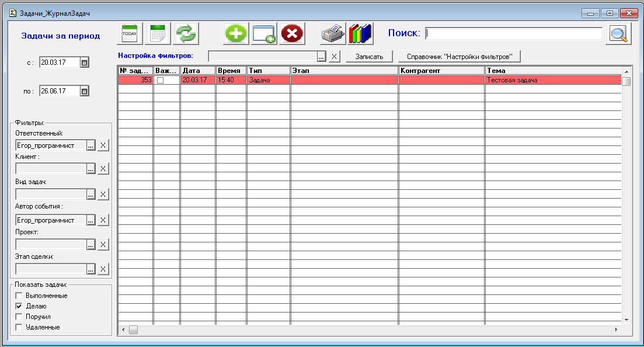Sort by the Дата column header

(197, 71)
